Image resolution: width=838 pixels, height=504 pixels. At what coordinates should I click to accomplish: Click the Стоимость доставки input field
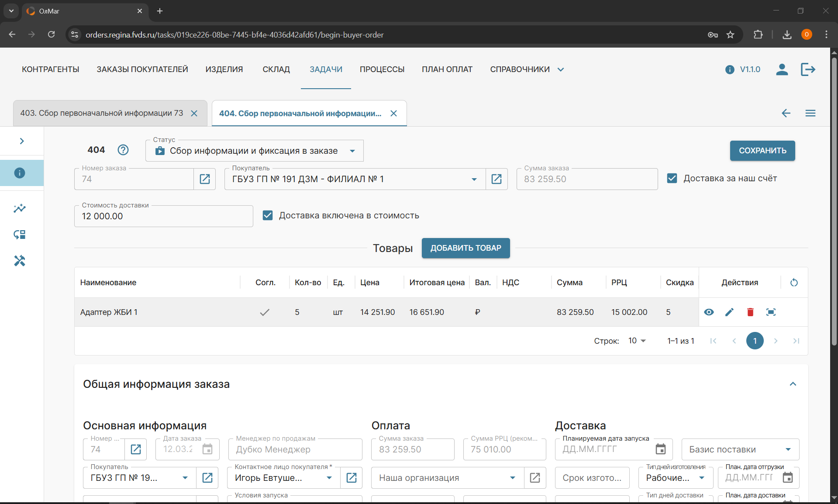[x=163, y=216]
